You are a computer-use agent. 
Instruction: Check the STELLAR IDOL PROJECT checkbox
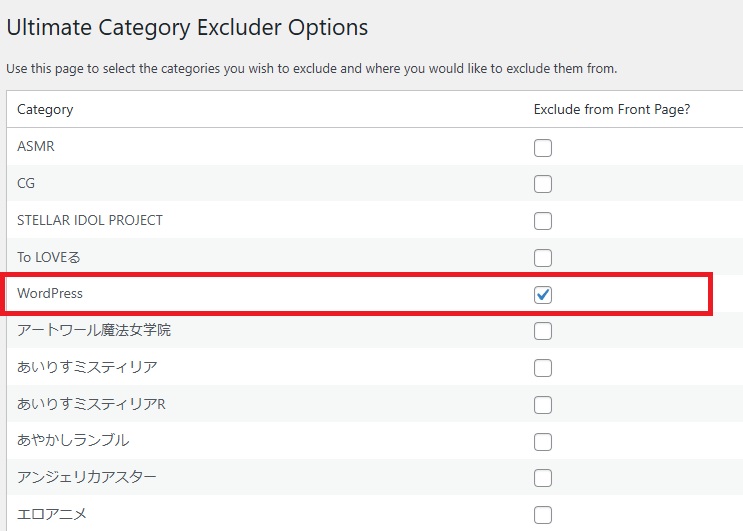tap(543, 221)
